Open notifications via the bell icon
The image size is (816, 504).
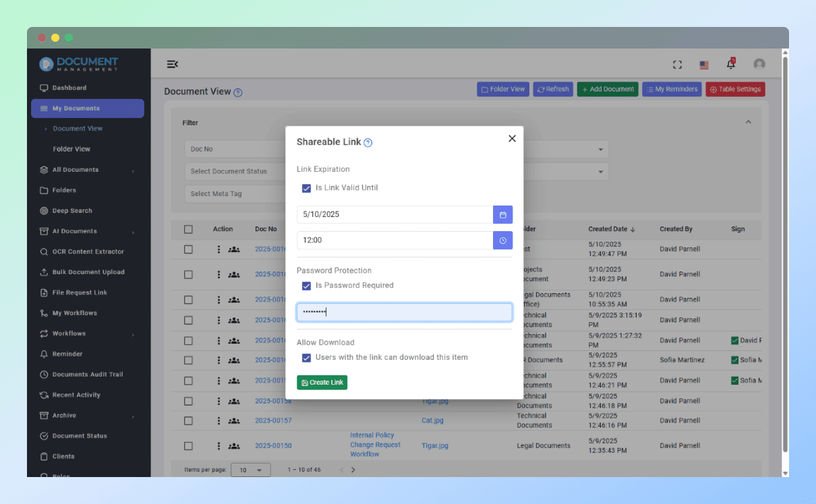coord(730,64)
